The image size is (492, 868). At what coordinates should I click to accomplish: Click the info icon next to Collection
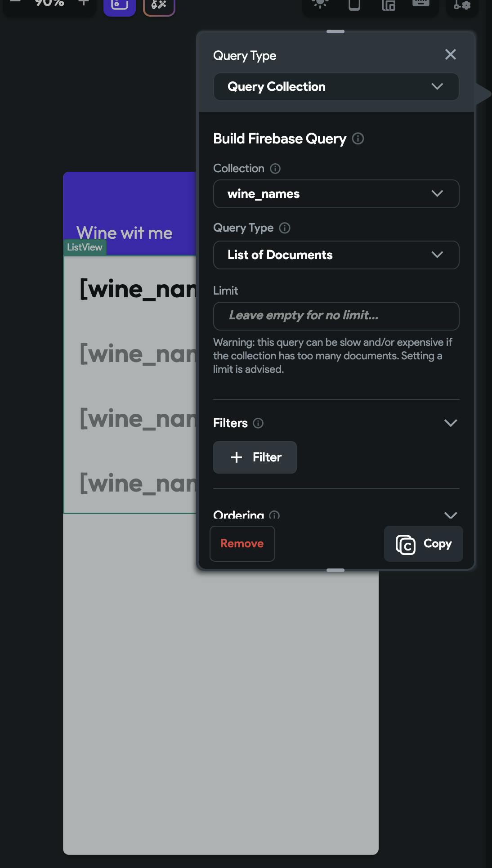click(x=275, y=169)
